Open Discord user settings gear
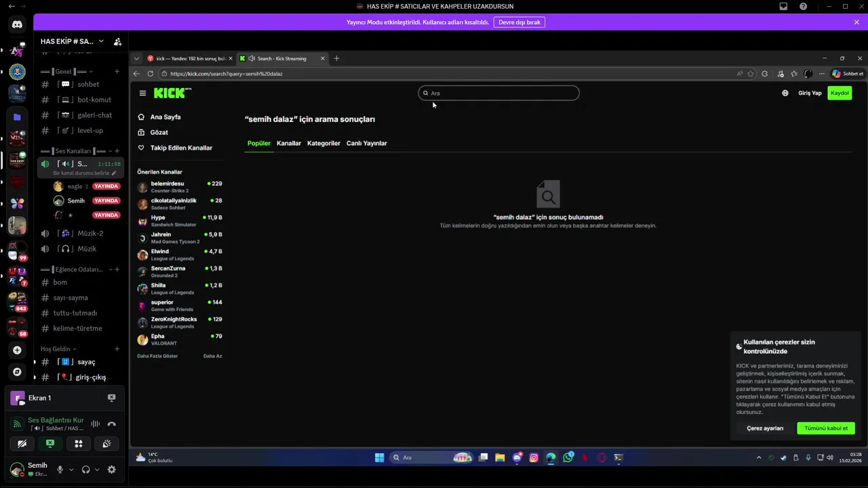Image resolution: width=868 pixels, height=488 pixels. (x=112, y=470)
